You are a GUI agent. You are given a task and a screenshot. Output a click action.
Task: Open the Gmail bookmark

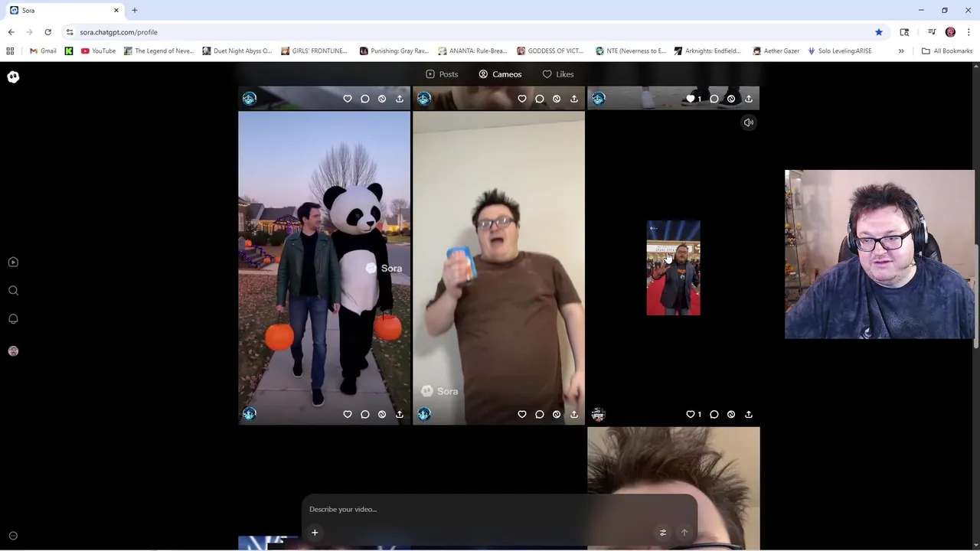coord(43,51)
